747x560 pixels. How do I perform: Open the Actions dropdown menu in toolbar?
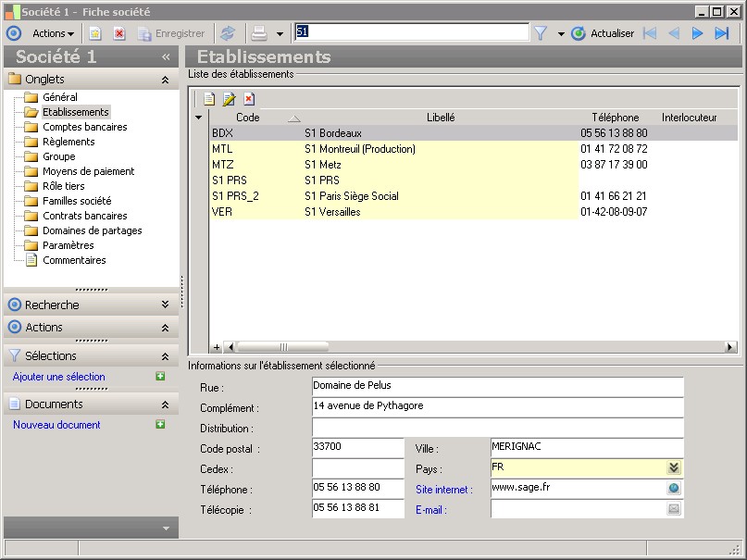click(54, 33)
